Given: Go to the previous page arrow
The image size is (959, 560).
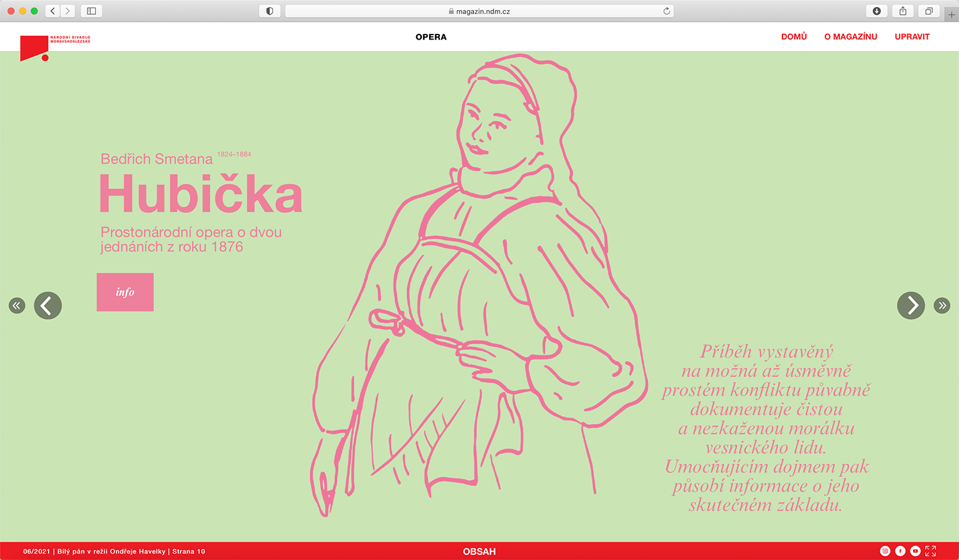Looking at the screenshot, I should (x=48, y=306).
